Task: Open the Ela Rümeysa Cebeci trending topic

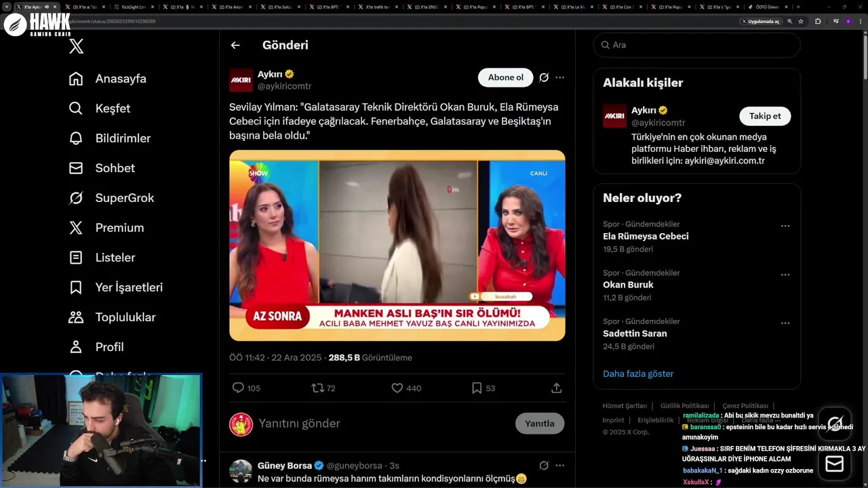Action: point(646,237)
